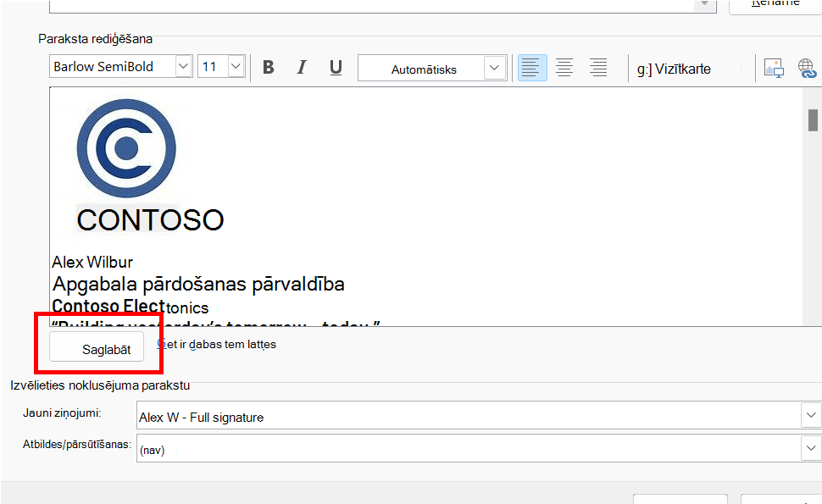Screen dimensions: 822x504
Task: Toggle Underline formatting
Action: point(336,68)
